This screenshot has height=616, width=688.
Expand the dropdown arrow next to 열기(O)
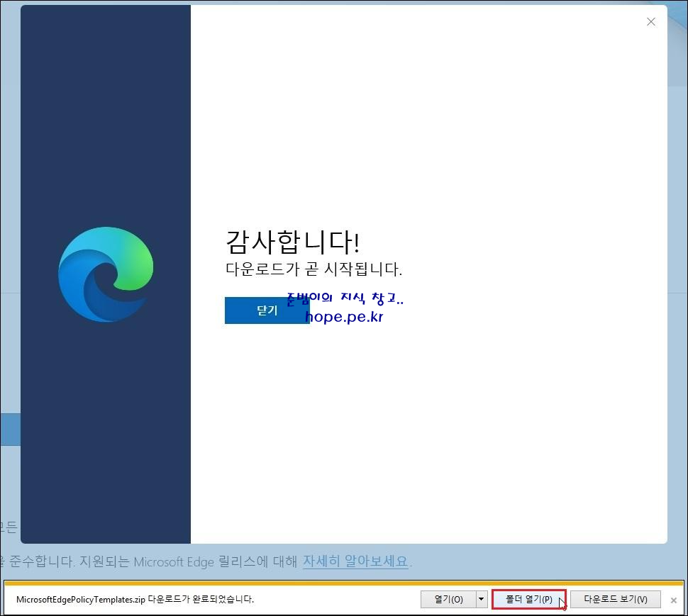click(482, 599)
